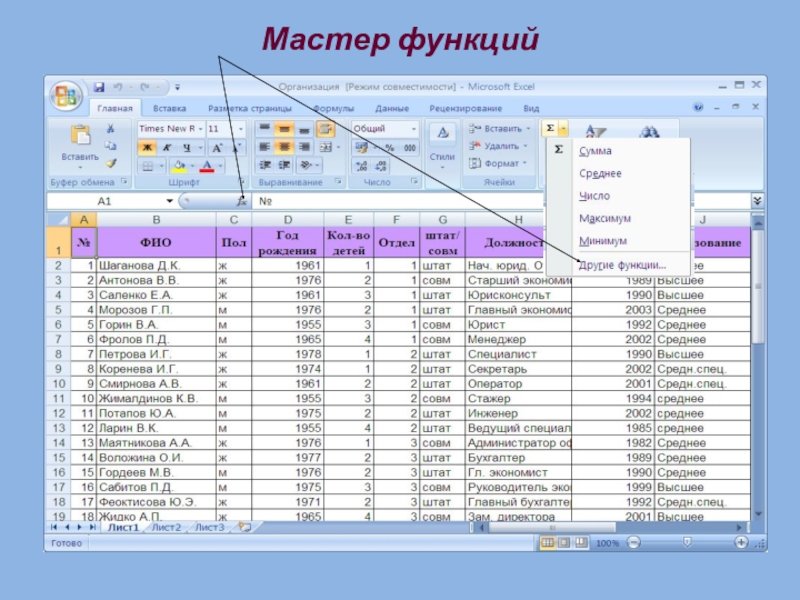Image resolution: width=800 pixels, height=600 pixels.
Task: Click the AutoSum sigma button
Action: [x=550, y=128]
